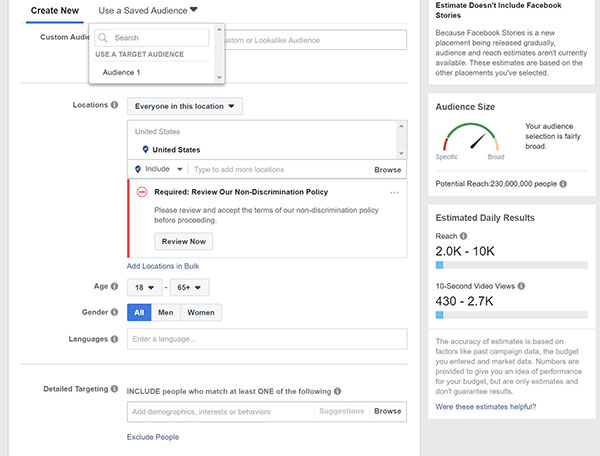This screenshot has width=600, height=456.
Task: Click the info icon next to Detailed Targeting
Action: pyautogui.click(x=114, y=388)
